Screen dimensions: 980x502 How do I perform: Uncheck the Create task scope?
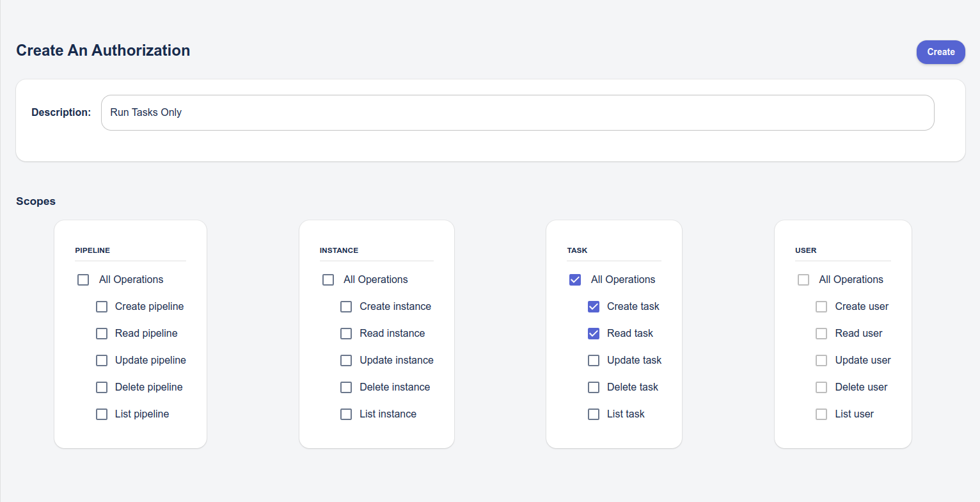(594, 307)
